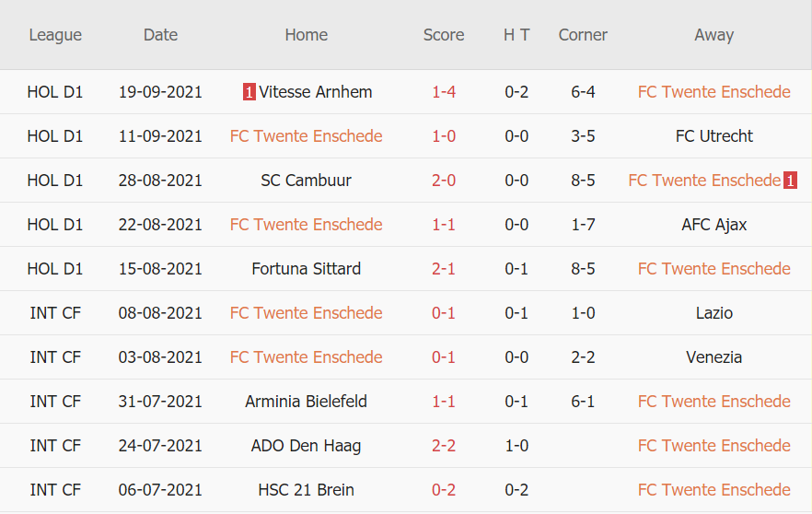
Task: Select the Arminia Bielefeld team link
Action: pyautogui.click(x=306, y=402)
